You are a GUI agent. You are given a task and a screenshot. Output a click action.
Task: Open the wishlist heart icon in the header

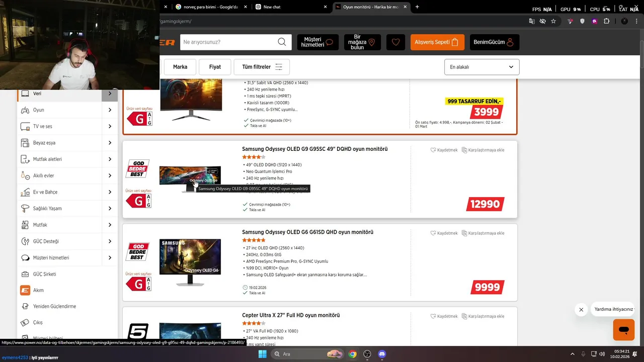[395, 42]
